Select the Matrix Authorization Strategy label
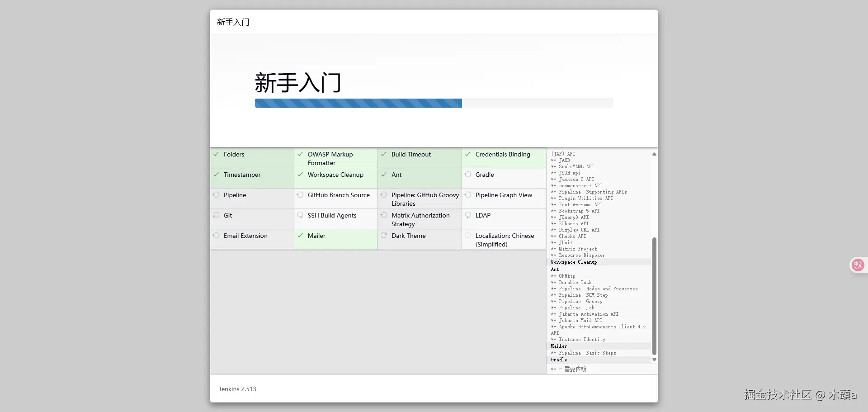The image size is (868, 412). (x=421, y=220)
